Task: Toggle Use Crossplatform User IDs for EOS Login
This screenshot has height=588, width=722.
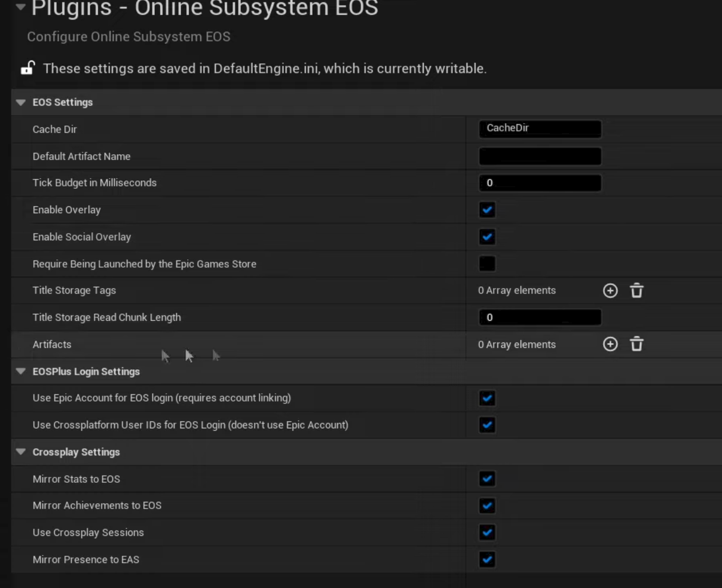Action: [487, 425]
